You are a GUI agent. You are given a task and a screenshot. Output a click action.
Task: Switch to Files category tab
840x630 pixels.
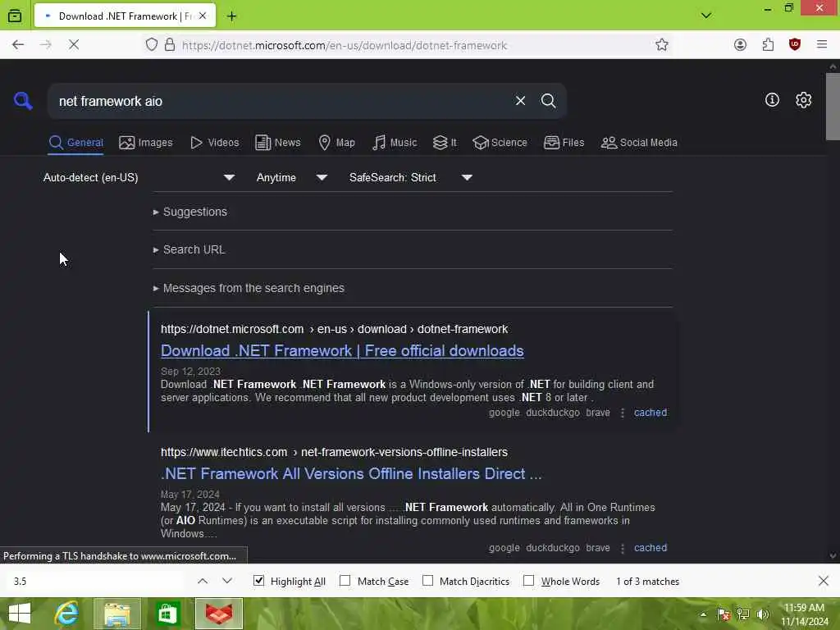pyautogui.click(x=564, y=143)
